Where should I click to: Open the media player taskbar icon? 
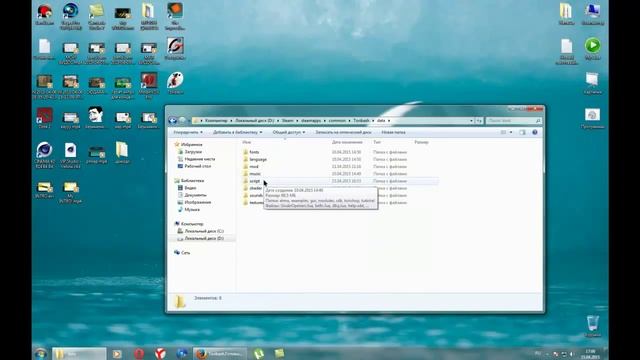(x=117, y=353)
